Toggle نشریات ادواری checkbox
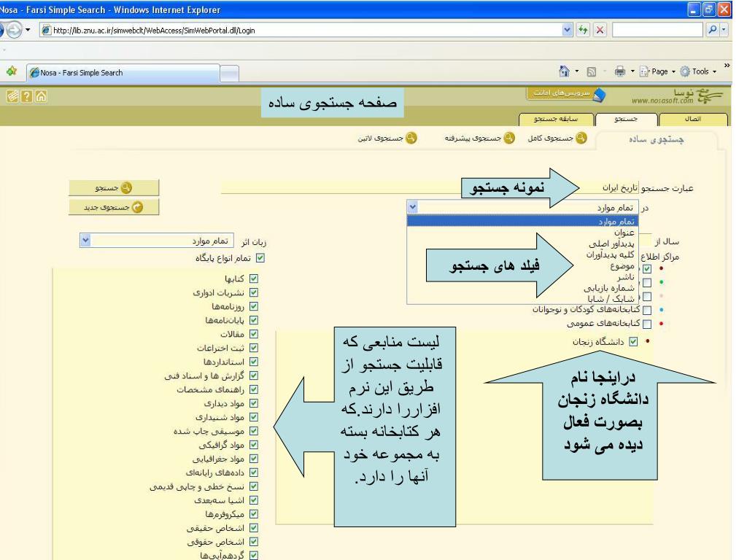The height and width of the screenshot is (560, 747). pos(254,292)
